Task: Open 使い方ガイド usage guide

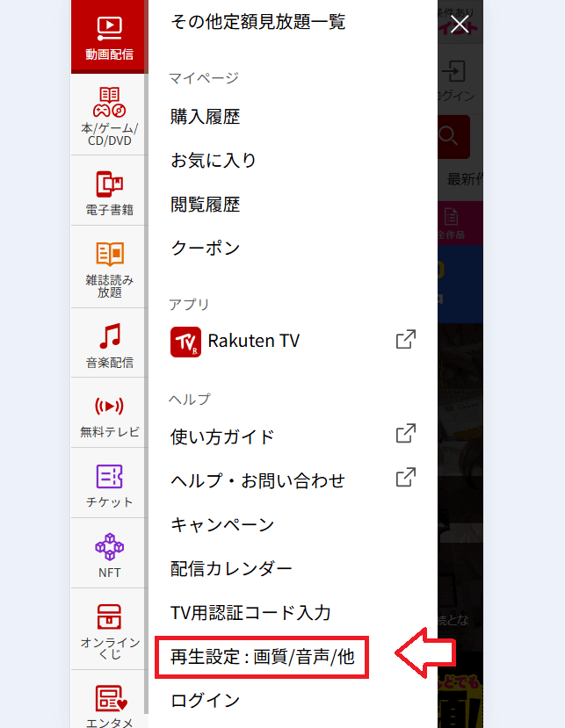Action: [222, 437]
